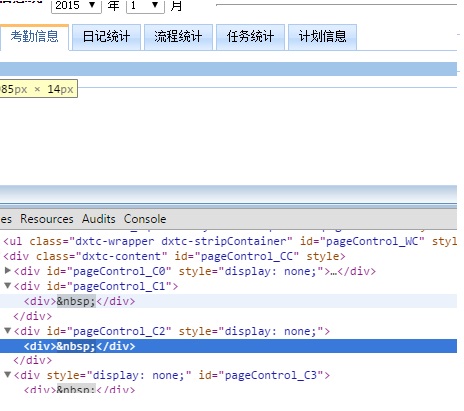Collapse the pageControl_C2 div node
The width and height of the screenshot is (464, 411).
(8, 331)
